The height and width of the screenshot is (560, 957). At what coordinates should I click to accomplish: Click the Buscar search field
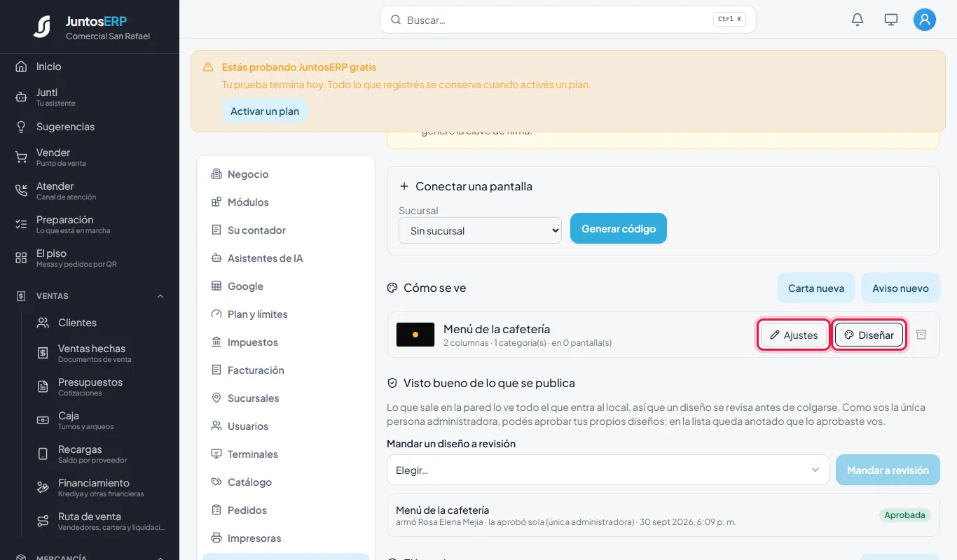click(568, 20)
